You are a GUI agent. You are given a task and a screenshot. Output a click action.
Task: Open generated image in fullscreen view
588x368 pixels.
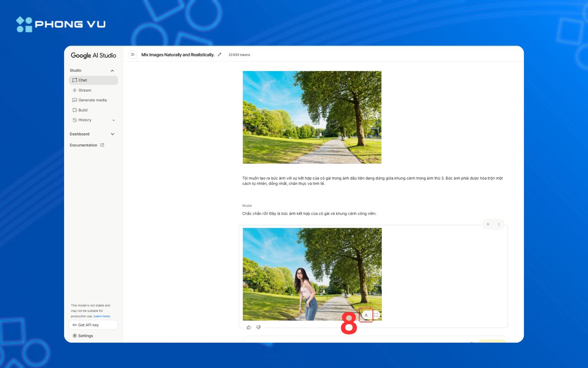[x=376, y=315]
